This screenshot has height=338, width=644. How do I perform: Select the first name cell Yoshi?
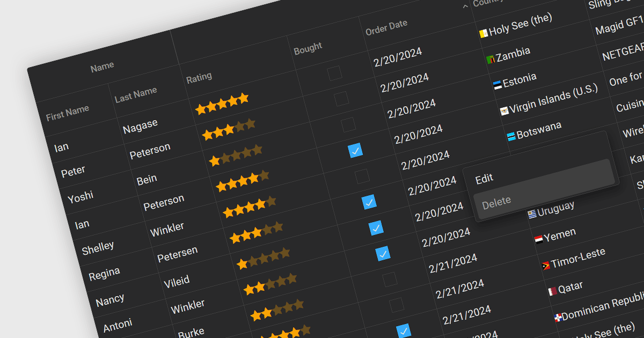click(80, 197)
